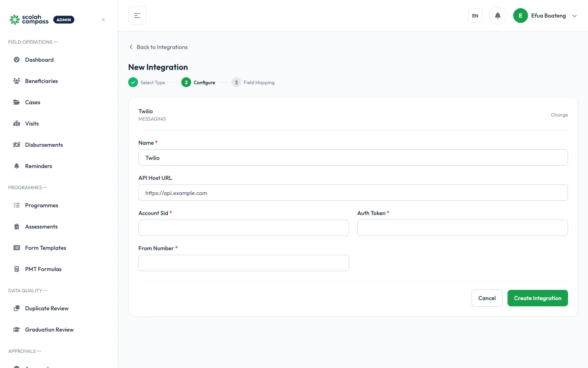Click the New Integration heading

point(158,67)
